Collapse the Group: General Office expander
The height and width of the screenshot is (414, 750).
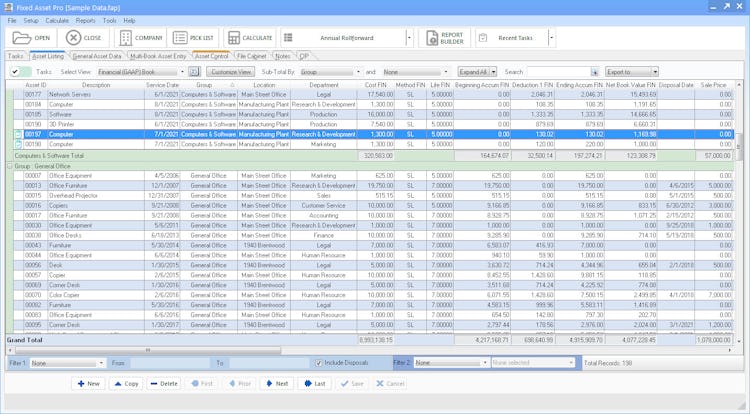10,166
